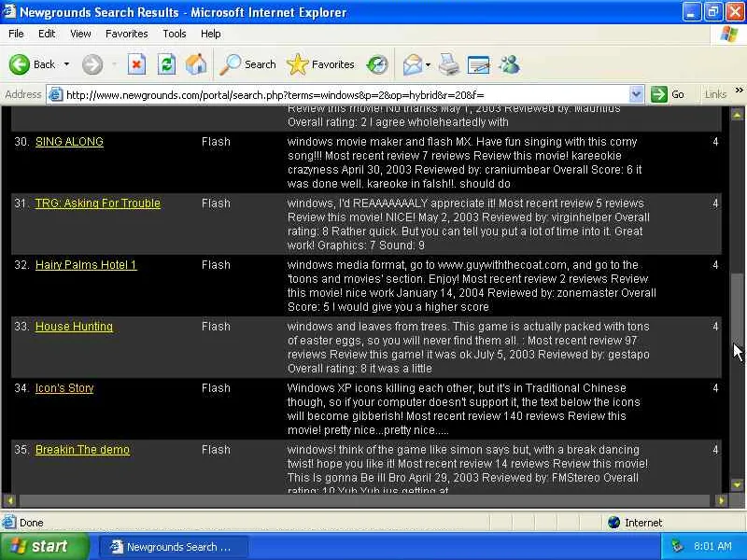Click the 8:01 AM clock
747x560 pixels.
[712, 546]
